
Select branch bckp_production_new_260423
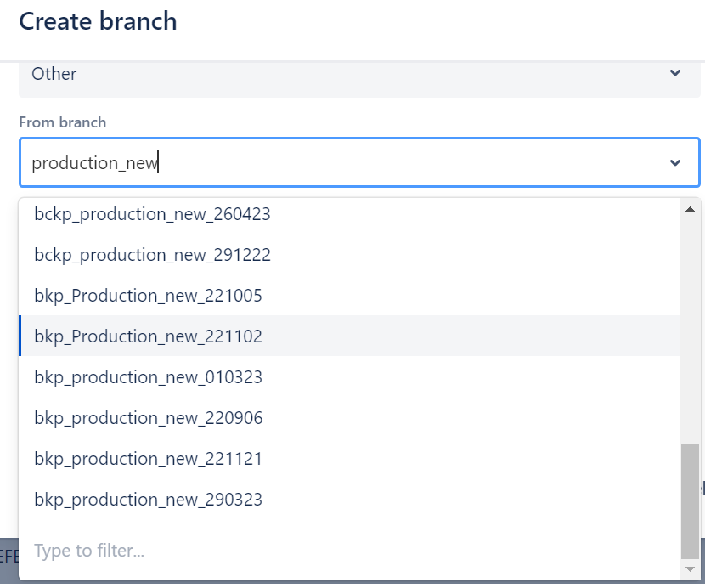153,214
